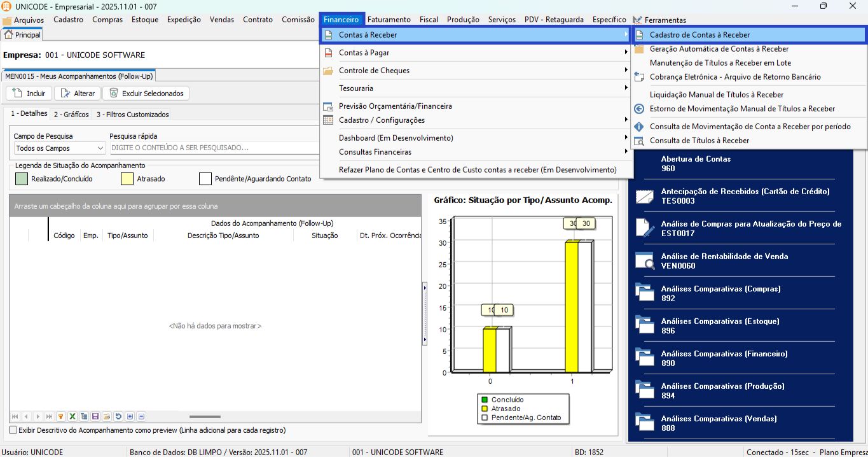Viewport: 868px width, 457px height.
Task: Open Análise de Rentabilidade de Venda icon
Action: (645, 261)
